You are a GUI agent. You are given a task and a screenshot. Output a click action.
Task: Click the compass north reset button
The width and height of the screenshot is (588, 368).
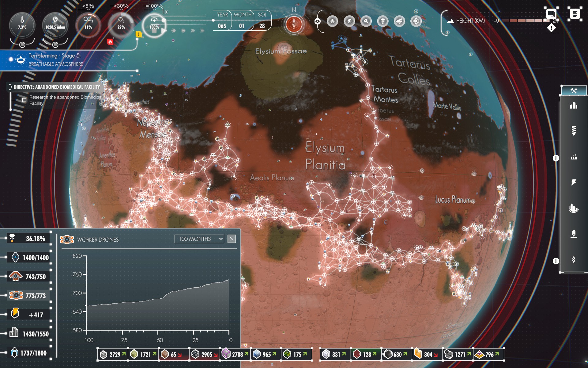coord(294,24)
